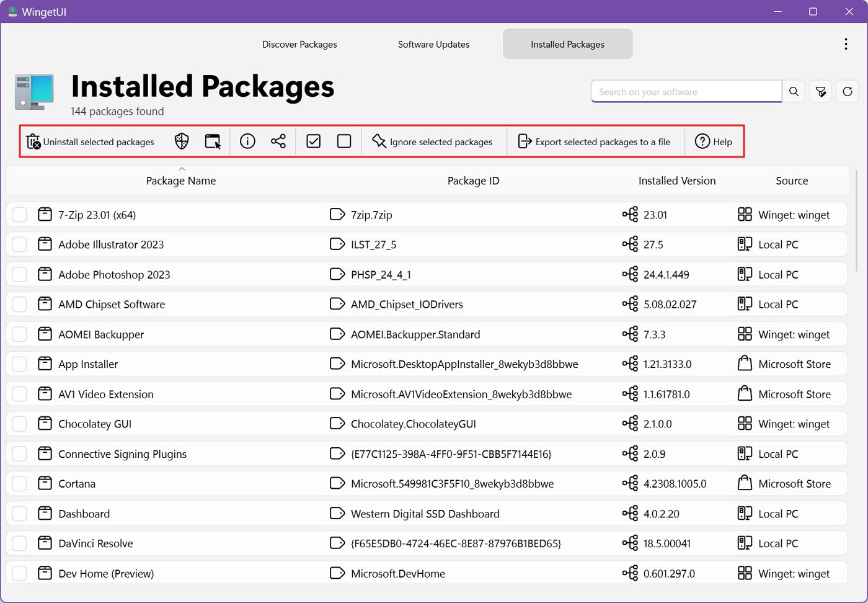Click tag icon next to Microsoft.DevHome
The image size is (868, 603).
tap(337, 573)
